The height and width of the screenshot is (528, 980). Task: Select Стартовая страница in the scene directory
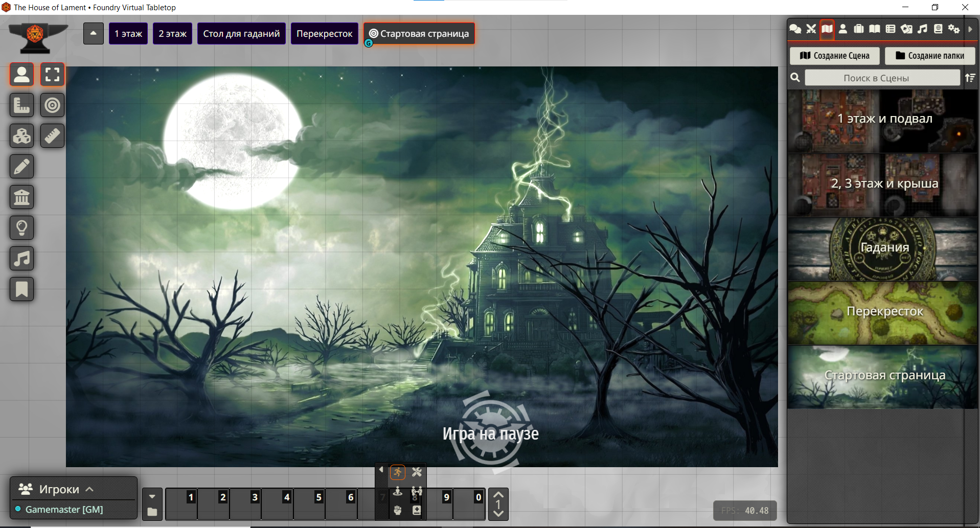(882, 377)
